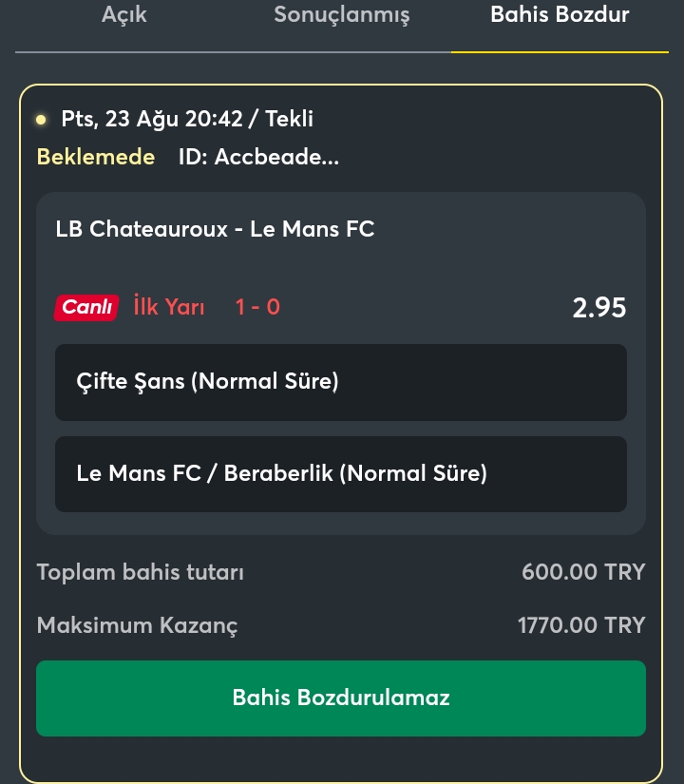Viewport: 684px width, 784px height.
Task: Click the live score 1 - 0
Action: click(x=257, y=307)
